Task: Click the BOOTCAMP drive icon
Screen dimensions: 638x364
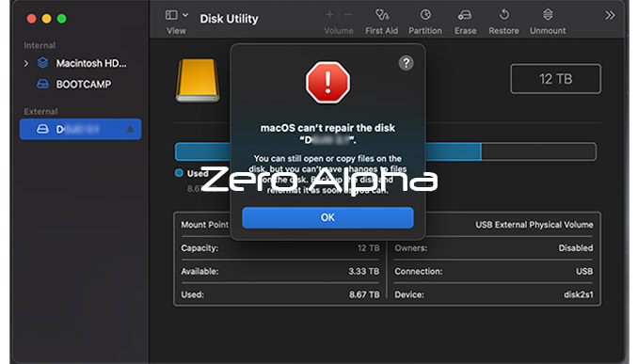Action: coord(42,85)
